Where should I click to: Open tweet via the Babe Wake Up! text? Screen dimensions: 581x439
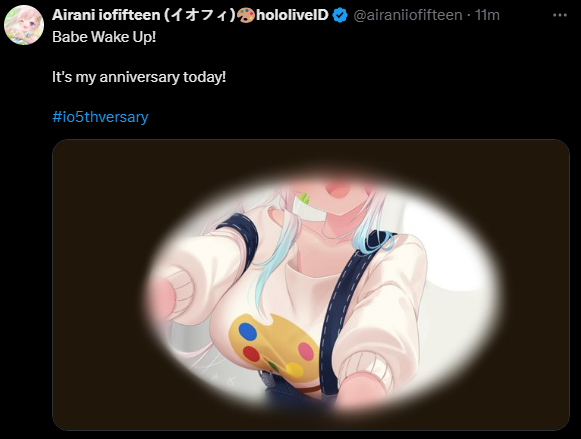pyautogui.click(x=104, y=37)
